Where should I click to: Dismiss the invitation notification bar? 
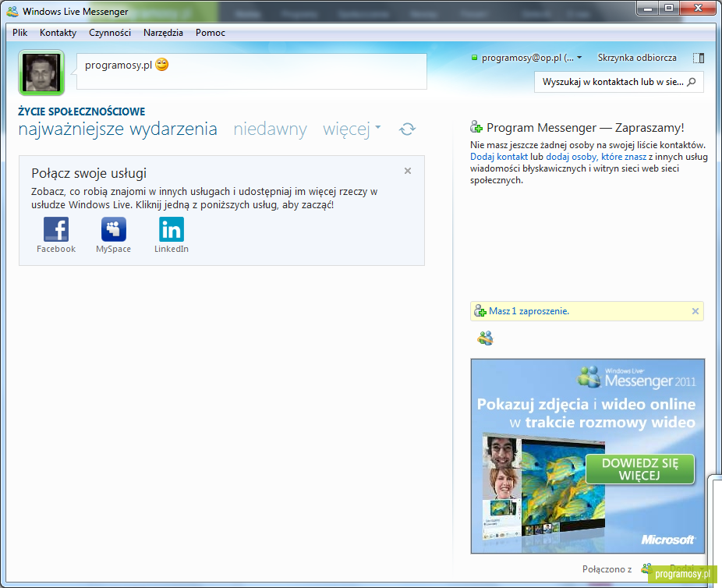point(695,311)
